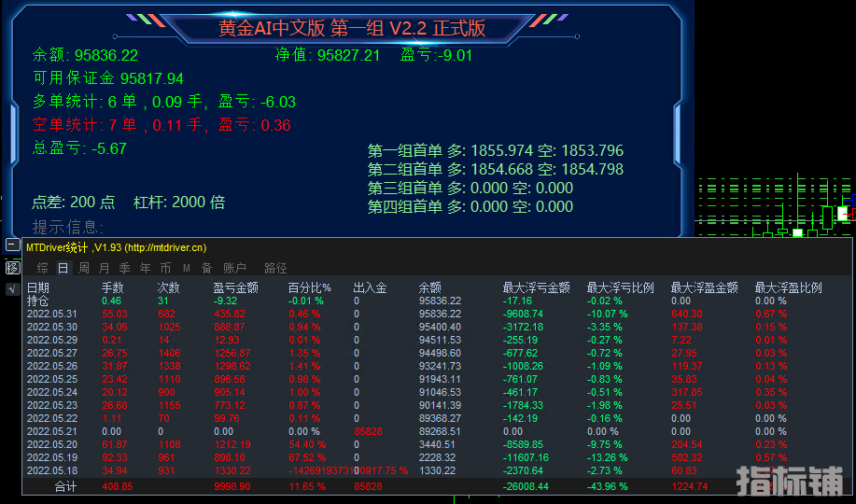
Task: Switch to the 账户 account tab
Action: click(x=234, y=268)
